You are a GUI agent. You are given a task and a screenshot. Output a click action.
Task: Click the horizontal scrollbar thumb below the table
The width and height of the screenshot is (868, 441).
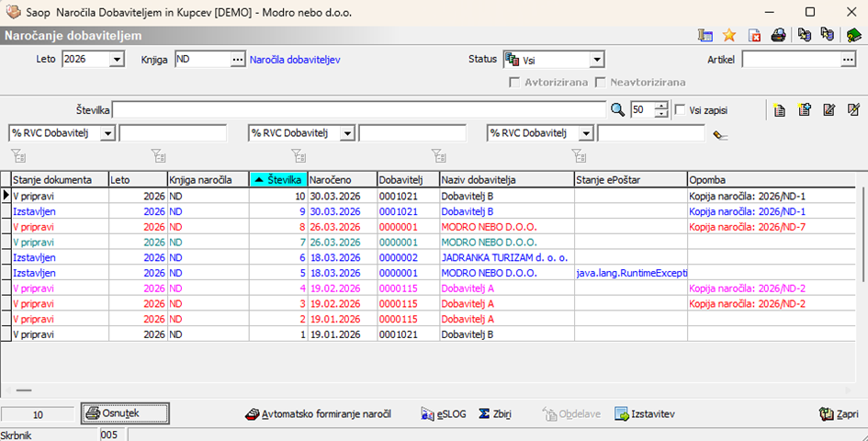pyautogui.click(x=24, y=390)
